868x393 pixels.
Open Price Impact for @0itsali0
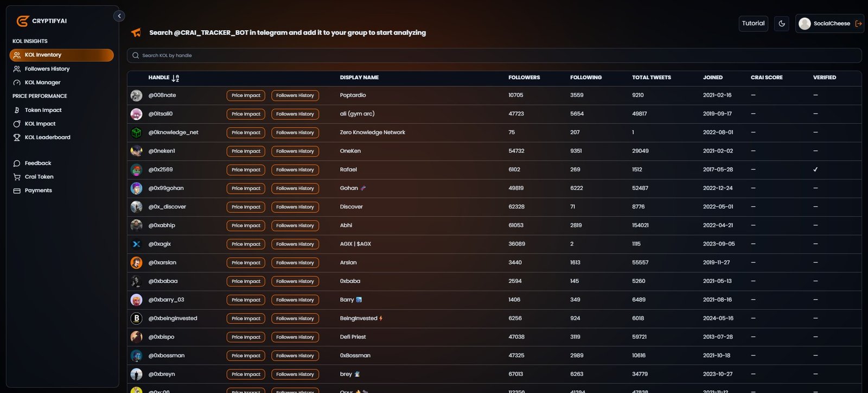(x=246, y=114)
